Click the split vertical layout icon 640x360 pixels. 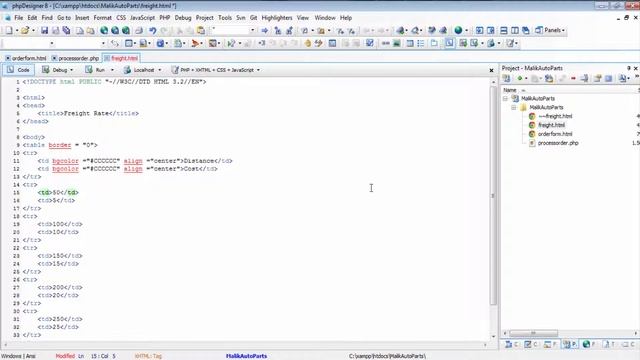pos(515,30)
